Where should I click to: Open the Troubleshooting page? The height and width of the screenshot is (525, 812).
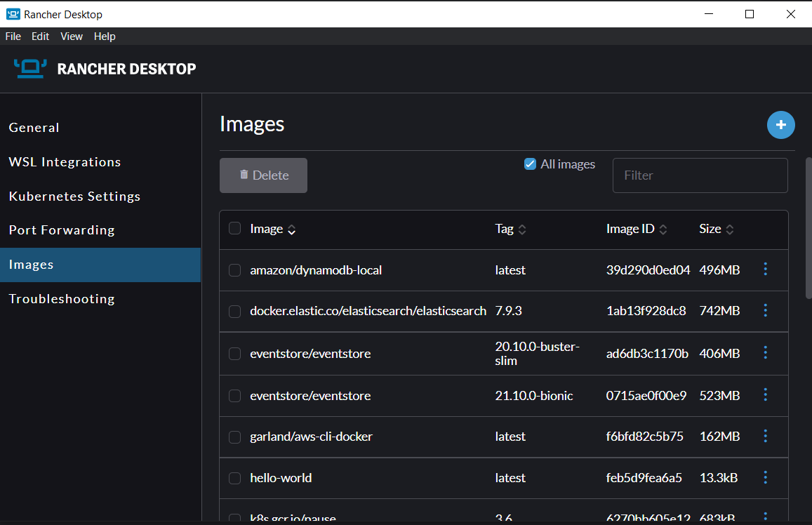(x=62, y=298)
